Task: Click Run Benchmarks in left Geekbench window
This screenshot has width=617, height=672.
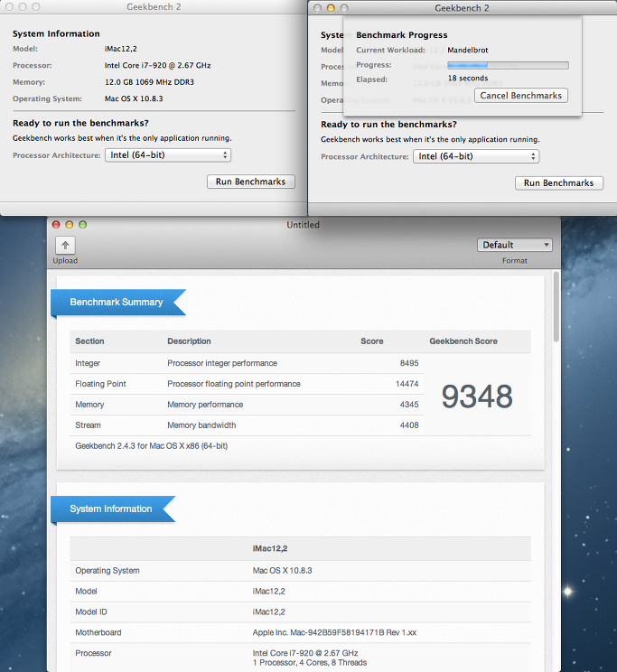Action: [x=251, y=182]
